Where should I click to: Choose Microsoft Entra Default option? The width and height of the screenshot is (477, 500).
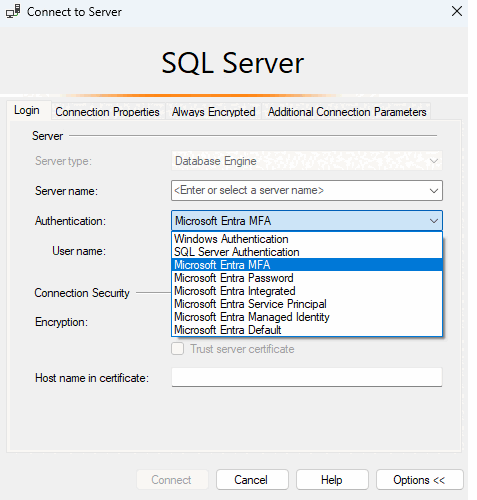(x=307, y=330)
